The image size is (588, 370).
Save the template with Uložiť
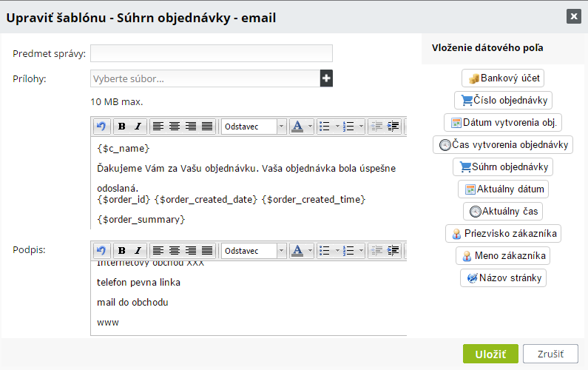coord(490,354)
